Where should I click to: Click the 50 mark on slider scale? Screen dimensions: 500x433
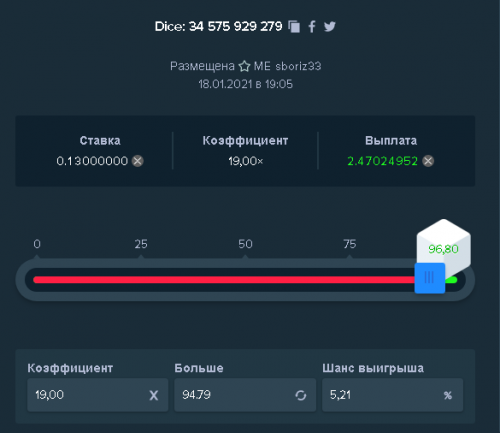pyautogui.click(x=245, y=244)
